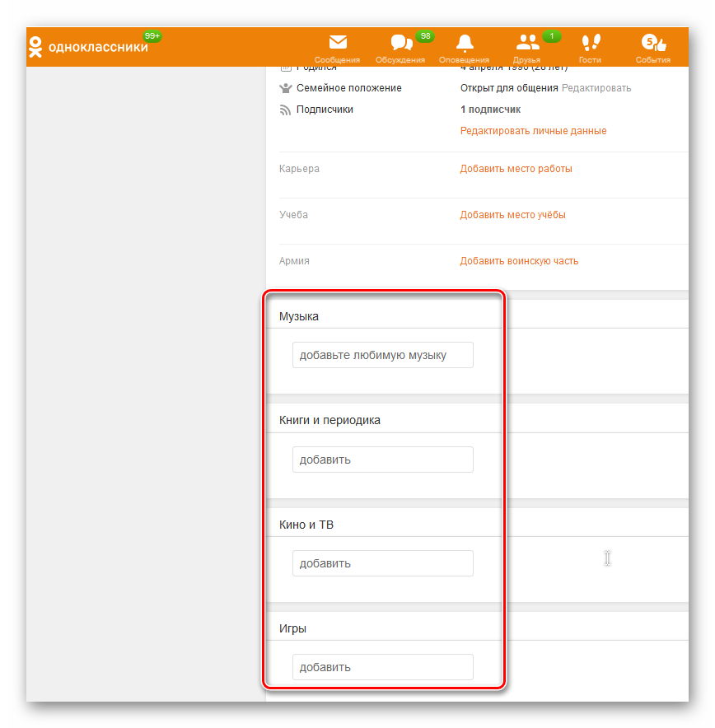Click the 1 подписчик link
The width and height of the screenshot is (715, 728).
pyautogui.click(x=490, y=110)
